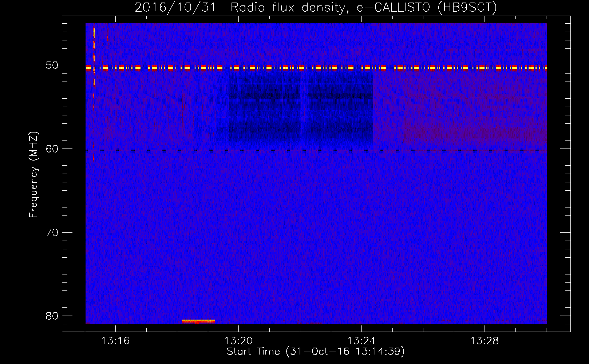Click the black dashed line near 60 MHz
Viewport: 589px width, 364px height.
coord(316,150)
